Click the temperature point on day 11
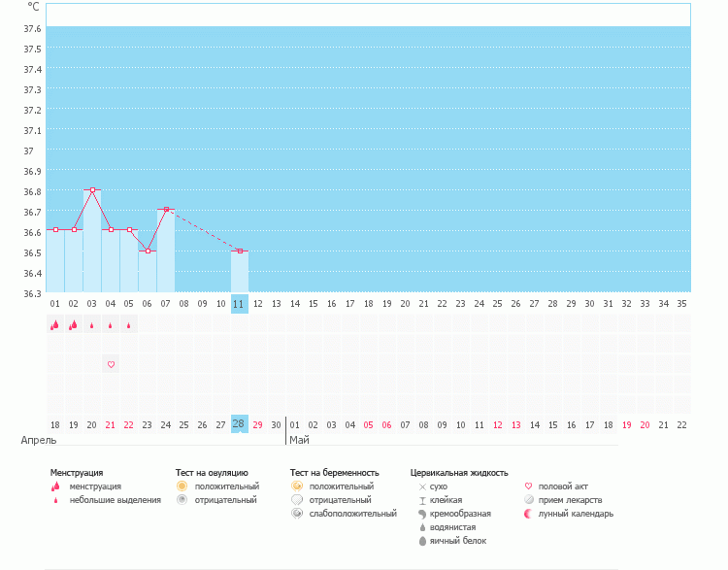The width and height of the screenshot is (728, 570). (239, 251)
